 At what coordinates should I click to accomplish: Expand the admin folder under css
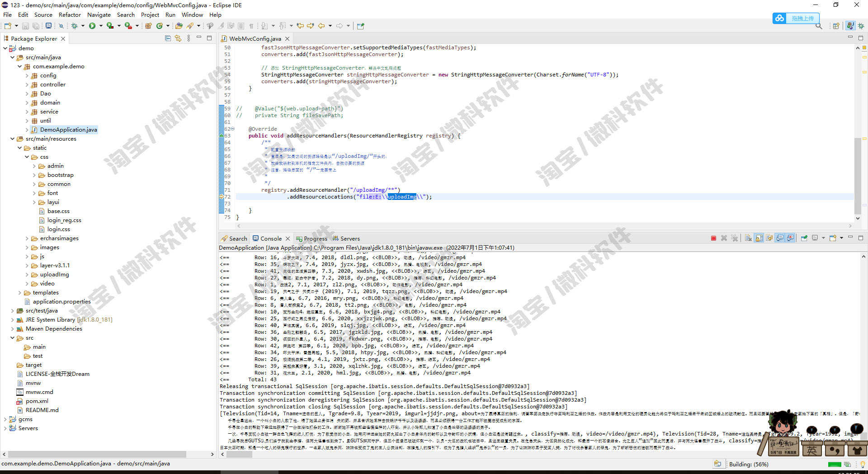click(x=34, y=166)
